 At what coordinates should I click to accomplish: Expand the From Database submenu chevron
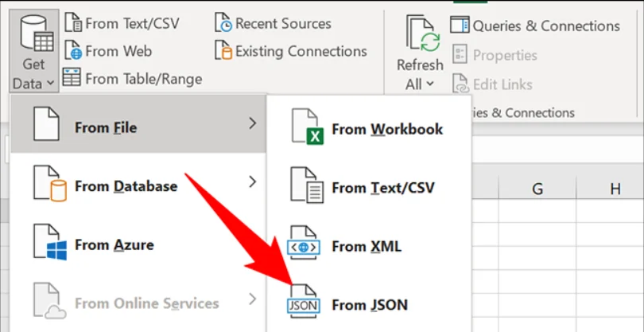[252, 182]
